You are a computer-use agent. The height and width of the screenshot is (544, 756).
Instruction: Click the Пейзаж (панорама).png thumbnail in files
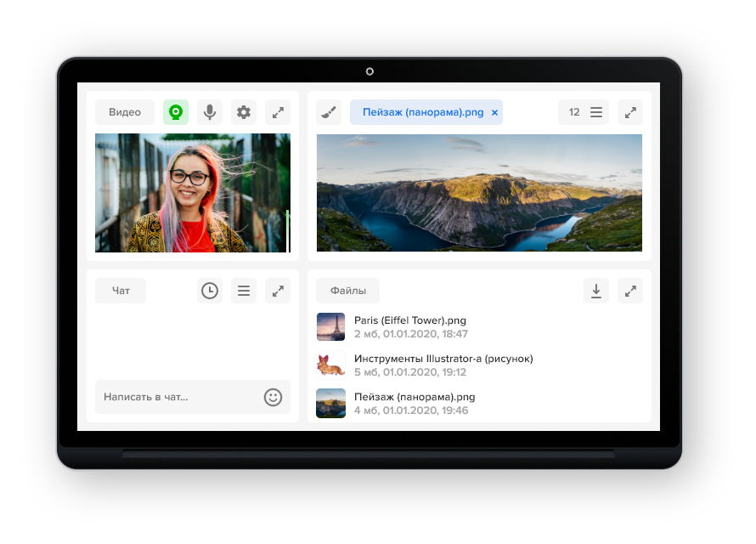pos(330,403)
